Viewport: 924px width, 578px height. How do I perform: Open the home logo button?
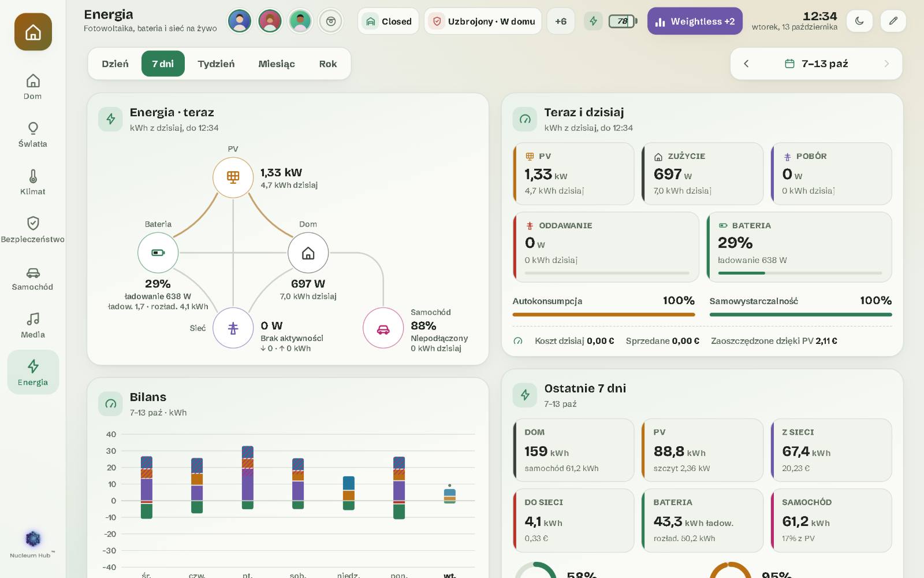point(33,32)
